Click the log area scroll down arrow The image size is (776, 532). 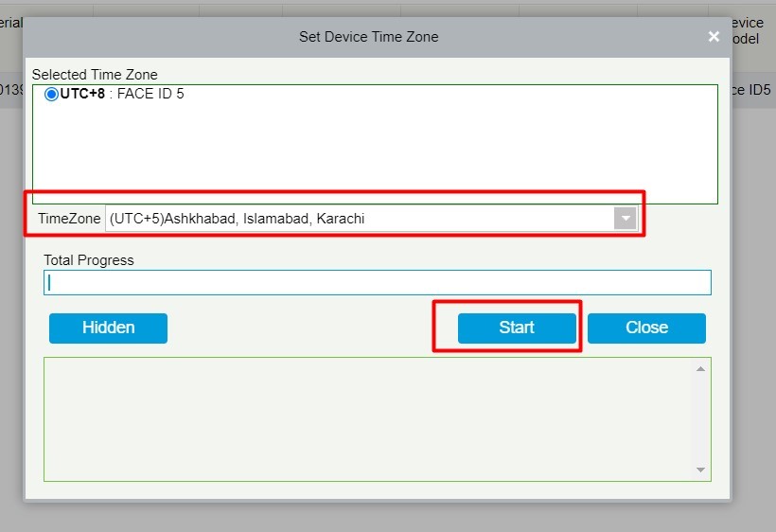pyautogui.click(x=700, y=470)
